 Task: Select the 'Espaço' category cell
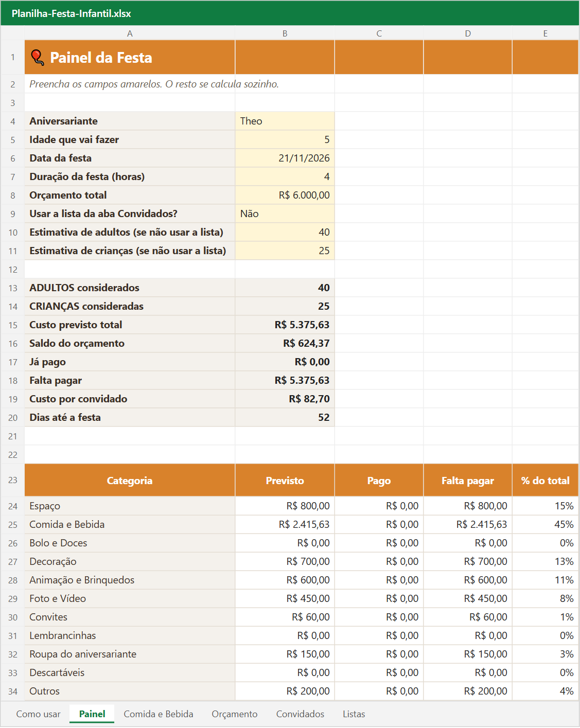coord(130,506)
